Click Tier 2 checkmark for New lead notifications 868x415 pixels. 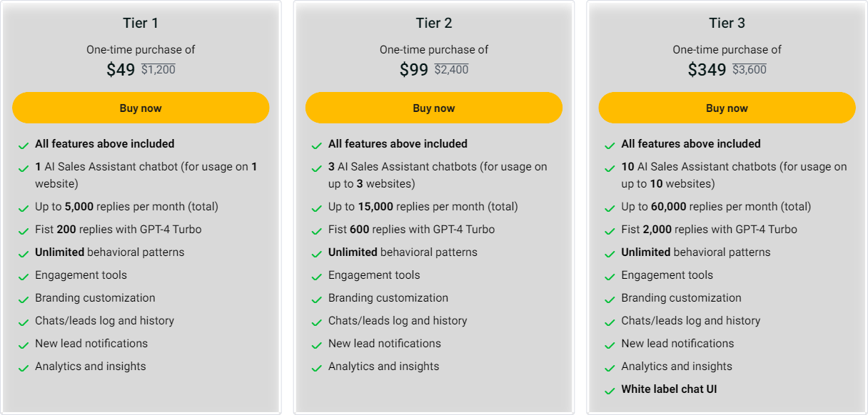[x=317, y=345]
